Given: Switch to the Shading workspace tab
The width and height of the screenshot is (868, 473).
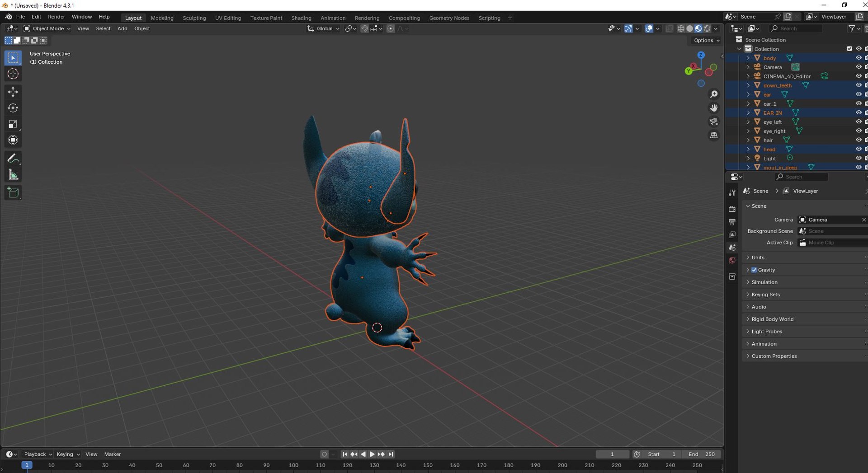Looking at the screenshot, I should point(301,18).
